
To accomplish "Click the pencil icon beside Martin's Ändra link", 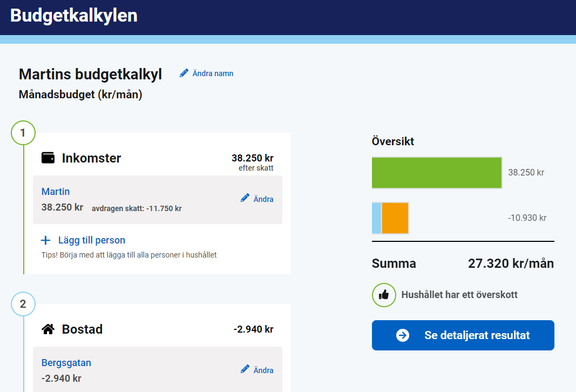I will click(x=246, y=198).
